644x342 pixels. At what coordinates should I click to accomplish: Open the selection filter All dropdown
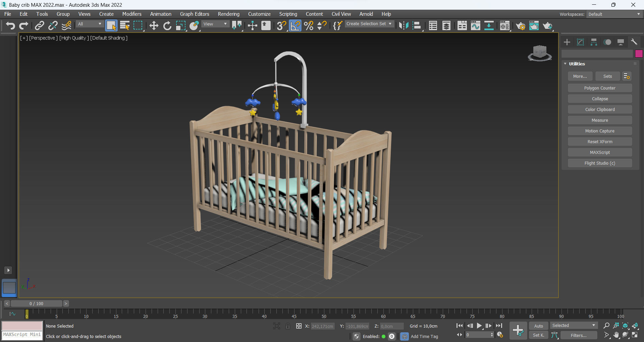(89, 24)
